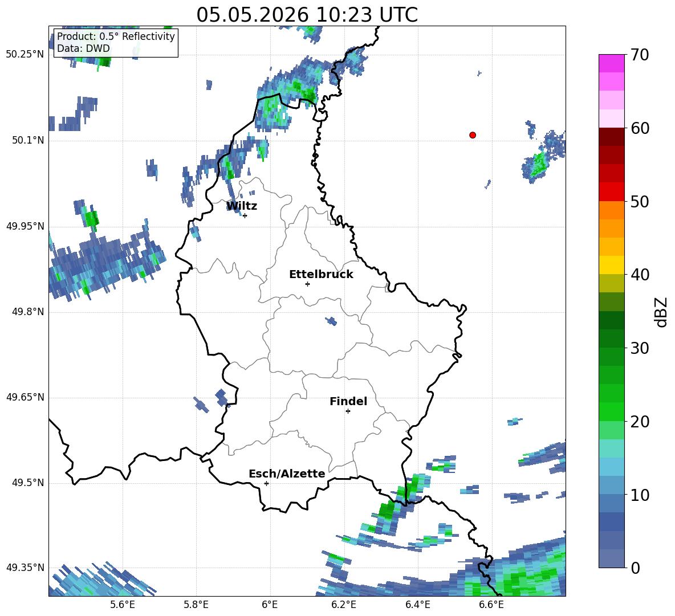Viewport: 675px width, 616px height.
Task: Click the Ettelbruck station cross marker
Action: pyautogui.click(x=307, y=284)
